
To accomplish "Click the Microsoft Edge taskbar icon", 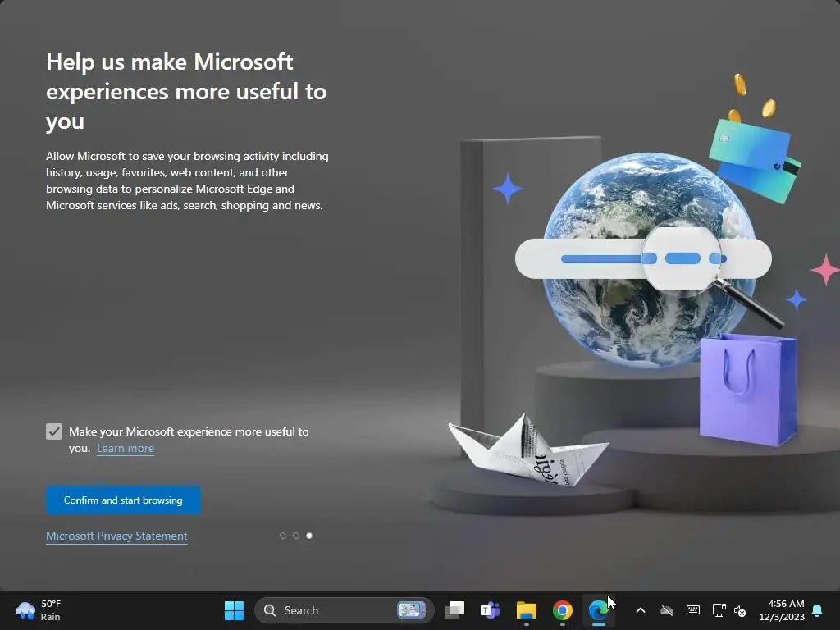I will tap(598, 610).
